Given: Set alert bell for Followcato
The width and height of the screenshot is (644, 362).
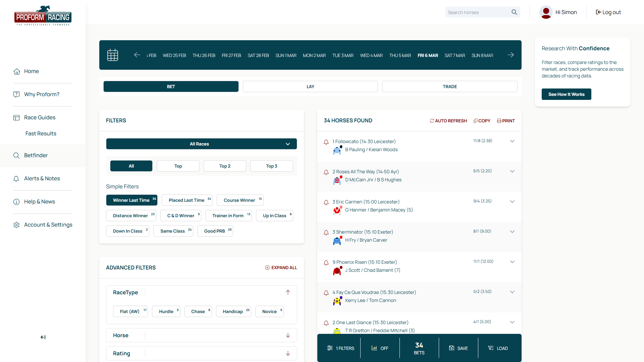Looking at the screenshot, I should [x=326, y=142].
